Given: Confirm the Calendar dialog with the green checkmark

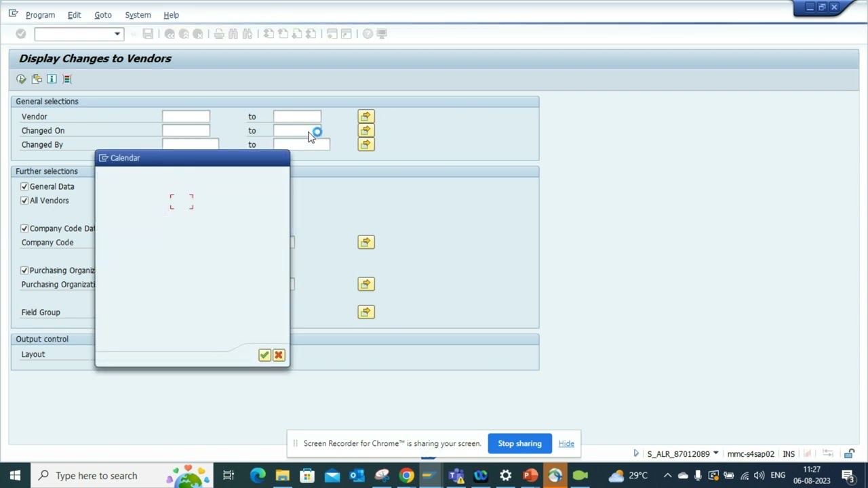Looking at the screenshot, I should pyautogui.click(x=264, y=355).
